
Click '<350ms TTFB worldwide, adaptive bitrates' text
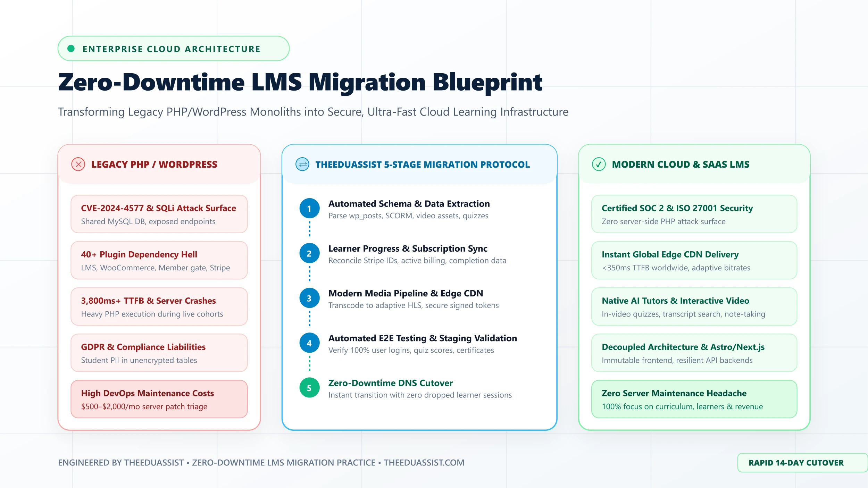(676, 268)
